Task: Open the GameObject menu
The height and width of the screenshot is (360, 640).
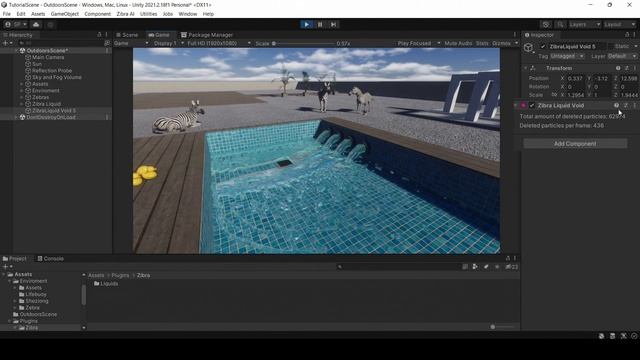Action: [65, 14]
